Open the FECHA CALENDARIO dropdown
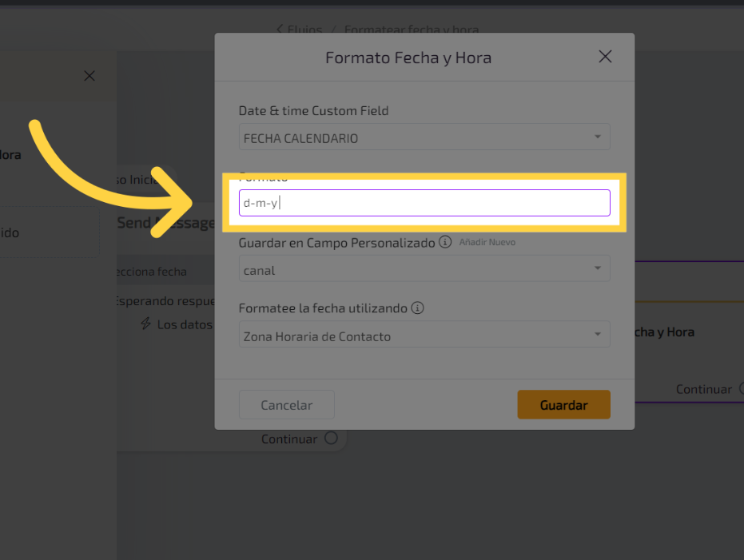Screen dimensions: 744x560 coord(424,137)
